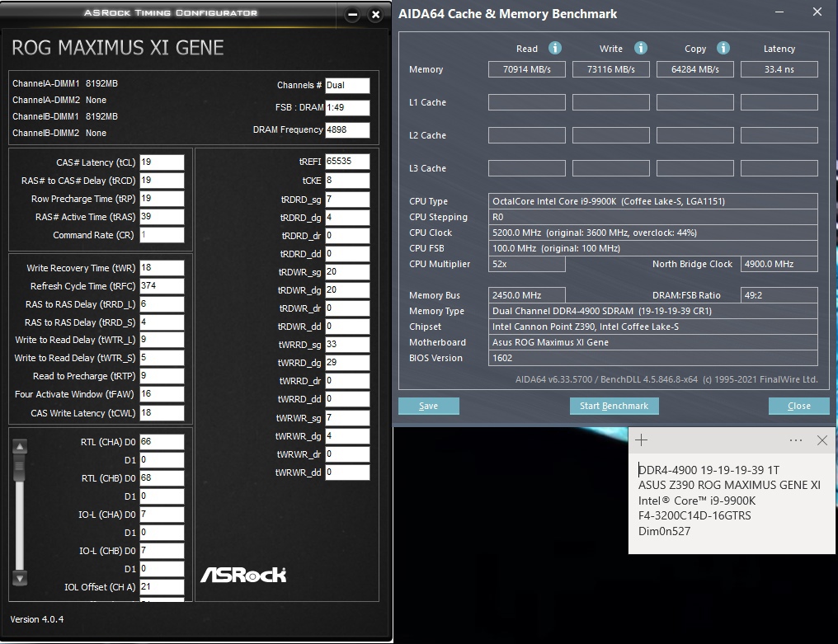Viewport: 838px width, 644px height.
Task: Click the North Bridge Clock value 4900.0 MHz
Action: [x=779, y=264]
